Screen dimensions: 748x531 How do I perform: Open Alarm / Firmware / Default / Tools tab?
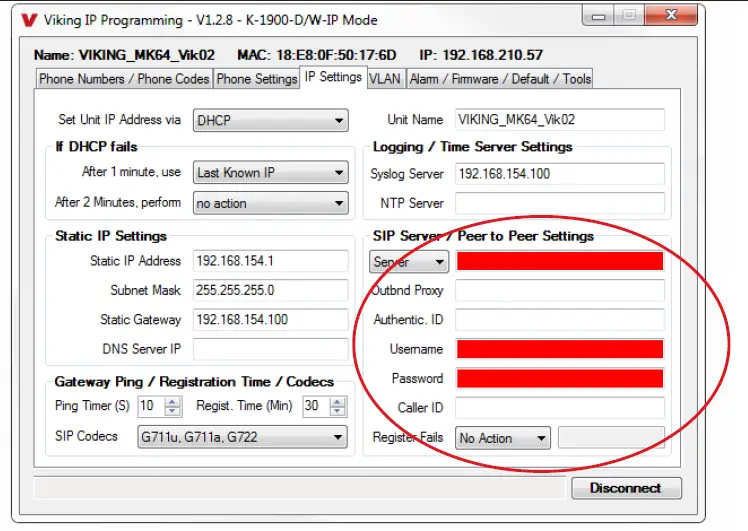coord(500,79)
